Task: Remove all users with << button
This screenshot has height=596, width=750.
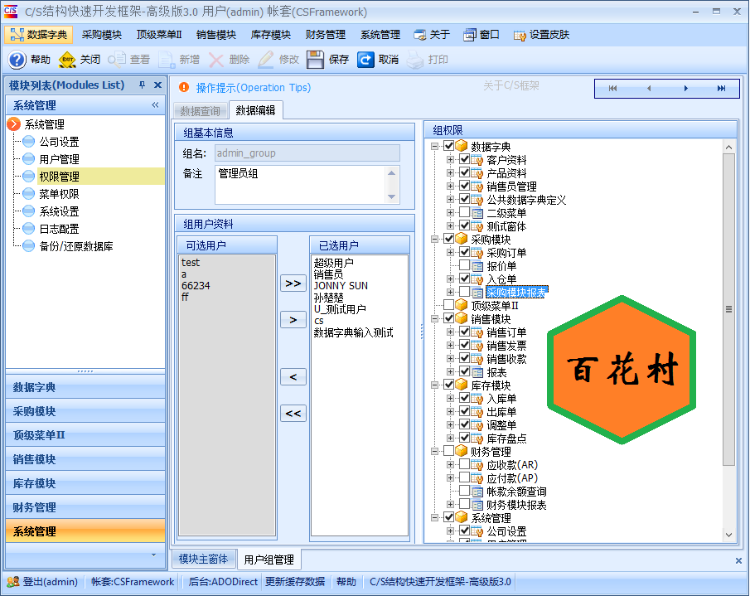Action: [x=293, y=413]
